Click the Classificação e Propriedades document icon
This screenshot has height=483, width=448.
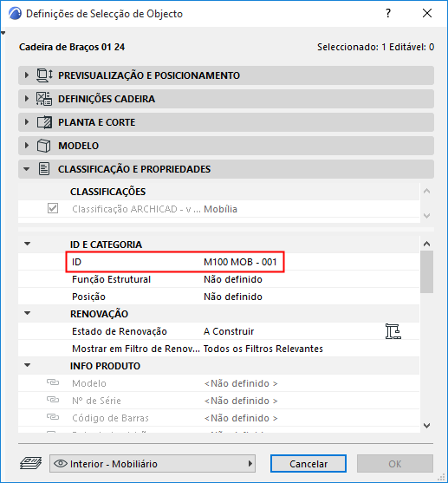pos(44,169)
